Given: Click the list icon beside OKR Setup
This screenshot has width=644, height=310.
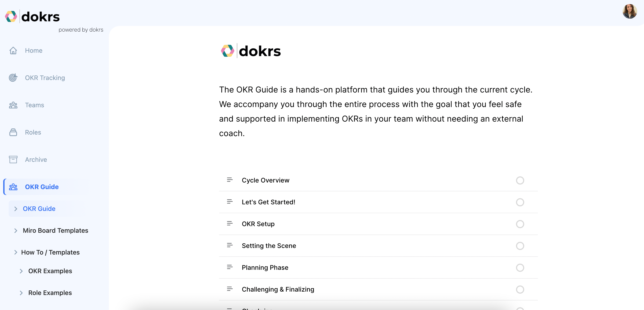Looking at the screenshot, I should pos(230,223).
